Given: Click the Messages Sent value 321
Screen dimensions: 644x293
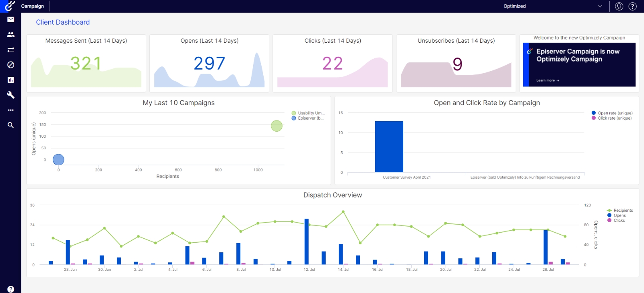Looking at the screenshot, I should coord(86,63).
